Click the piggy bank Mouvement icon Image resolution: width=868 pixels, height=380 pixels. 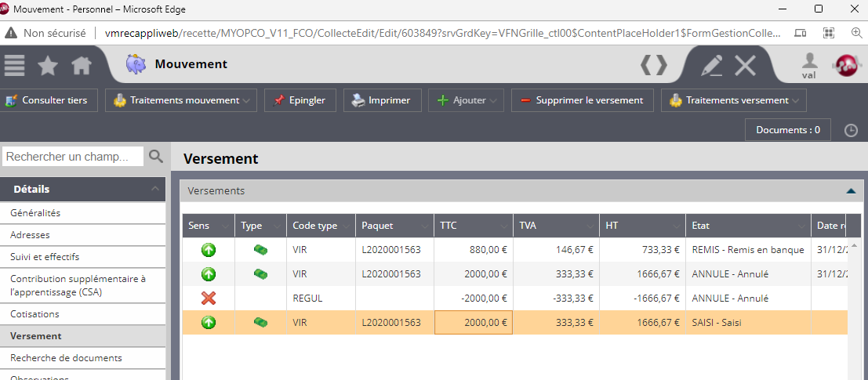pos(135,64)
